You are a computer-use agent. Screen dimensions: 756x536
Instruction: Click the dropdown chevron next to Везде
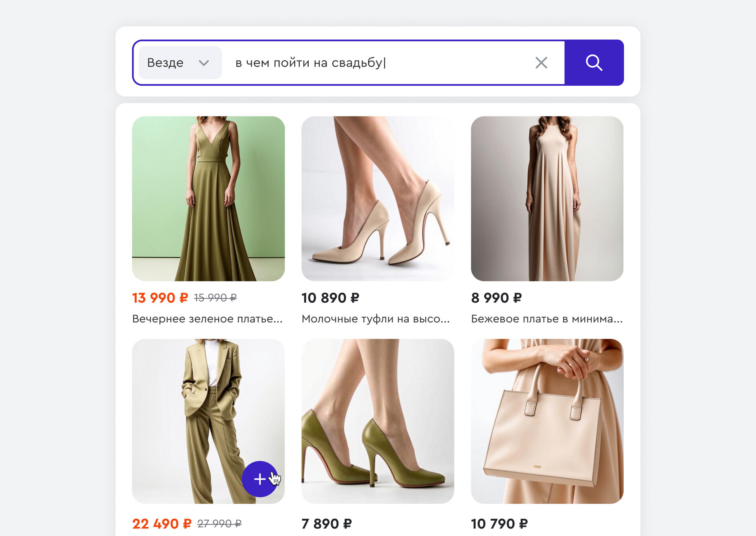[x=204, y=63]
